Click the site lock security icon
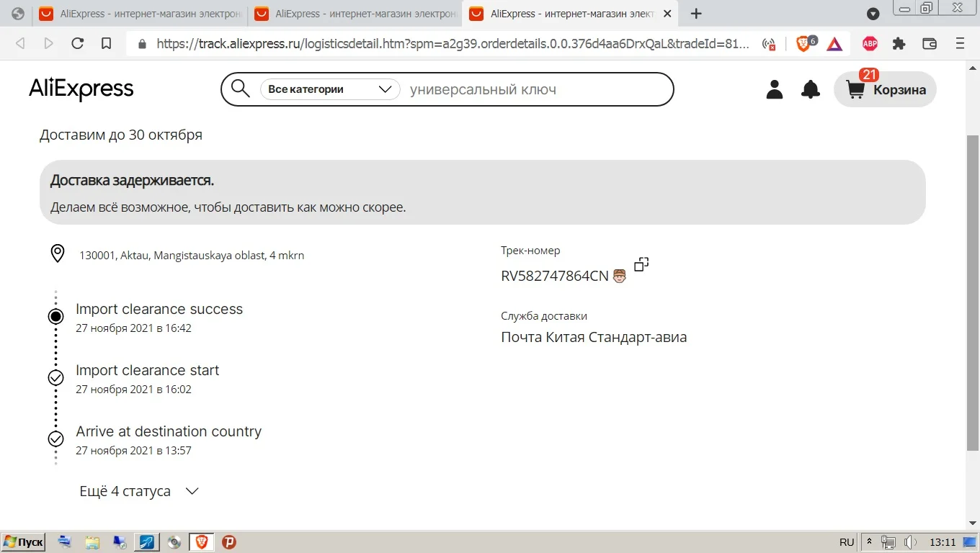Viewport: 980px width, 553px height. tap(141, 44)
